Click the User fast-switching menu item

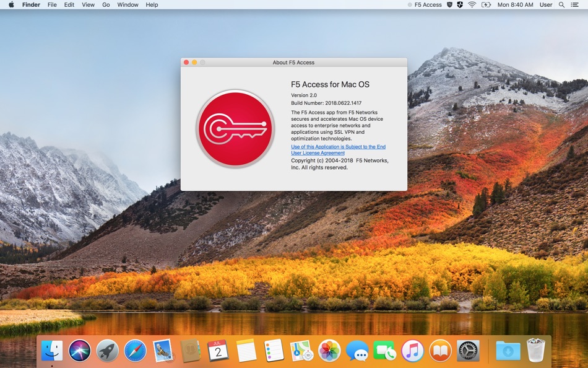(545, 4)
